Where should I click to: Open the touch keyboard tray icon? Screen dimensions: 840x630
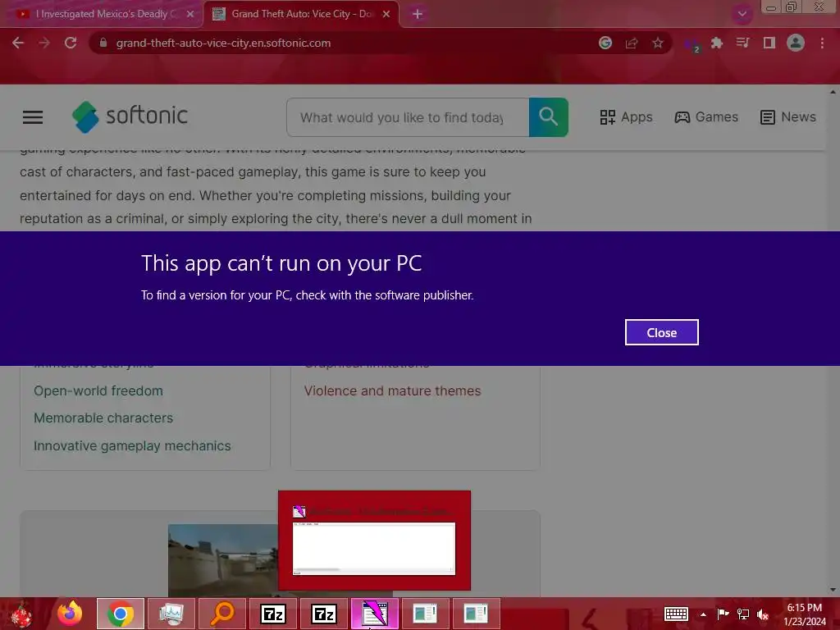[x=676, y=614]
